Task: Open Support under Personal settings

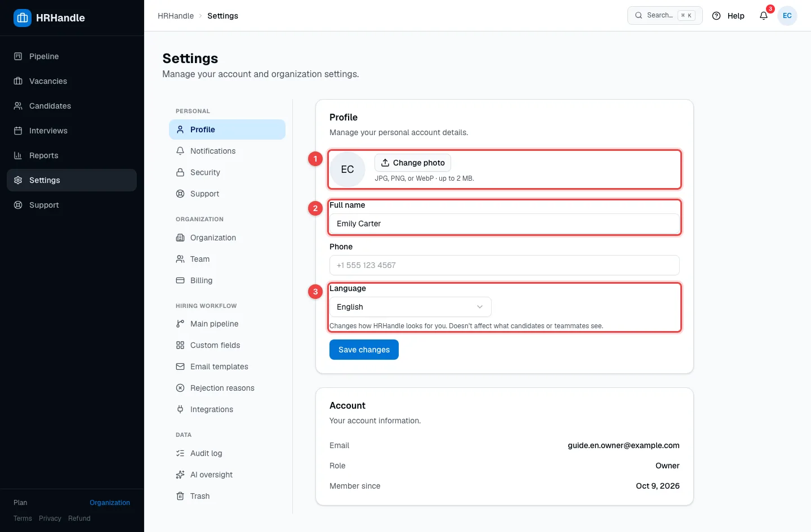Action: click(227, 194)
